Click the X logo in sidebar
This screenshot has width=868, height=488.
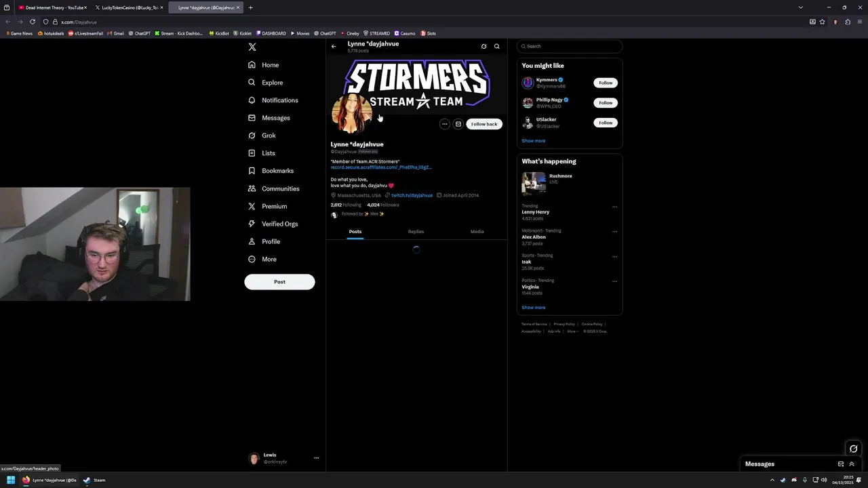click(252, 47)
